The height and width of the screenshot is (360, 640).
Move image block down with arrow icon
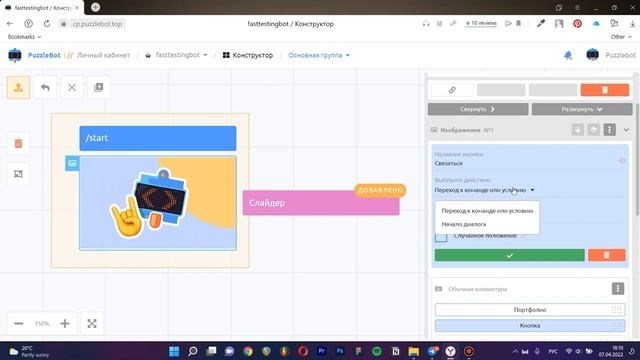pos(578,130)
